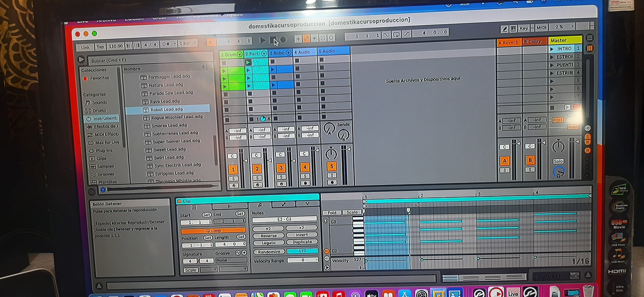Screen dimensions: 644x297
Task: Click the Arrangement Record button
Action: point(283,39)
